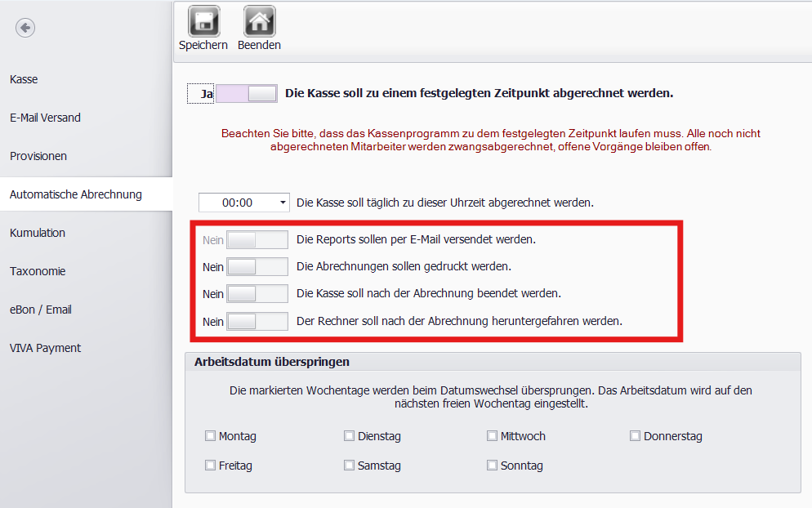The image size is (812, 508).
Task: Check the Freitag checkbox
Action: point(210,466)
